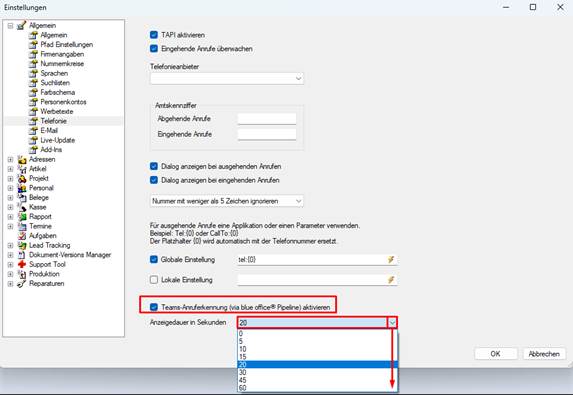The height and width of the screenshot is (395, 573).
Task: Expand the Dokument-Versions Manager node
Action: tap(10, 255)
